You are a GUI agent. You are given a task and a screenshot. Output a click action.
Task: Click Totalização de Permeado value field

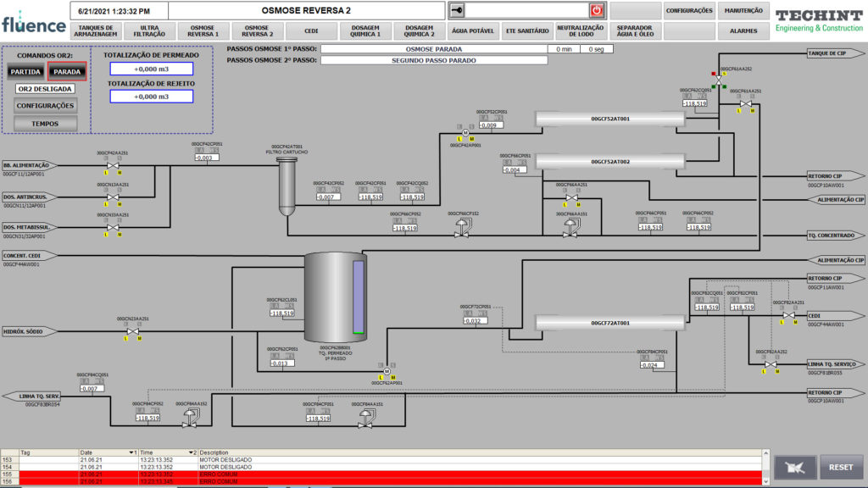click(152, 69)
